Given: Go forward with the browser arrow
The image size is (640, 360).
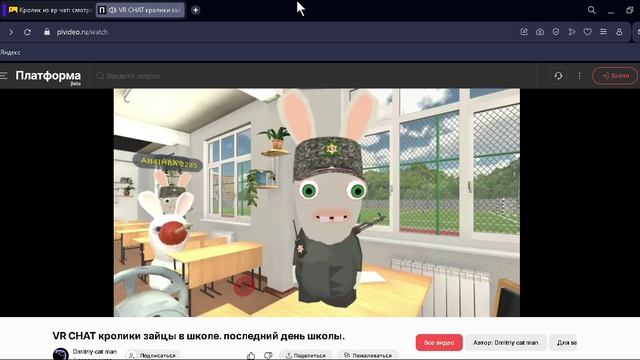Looking at the screenshot, I should point(11,32).
